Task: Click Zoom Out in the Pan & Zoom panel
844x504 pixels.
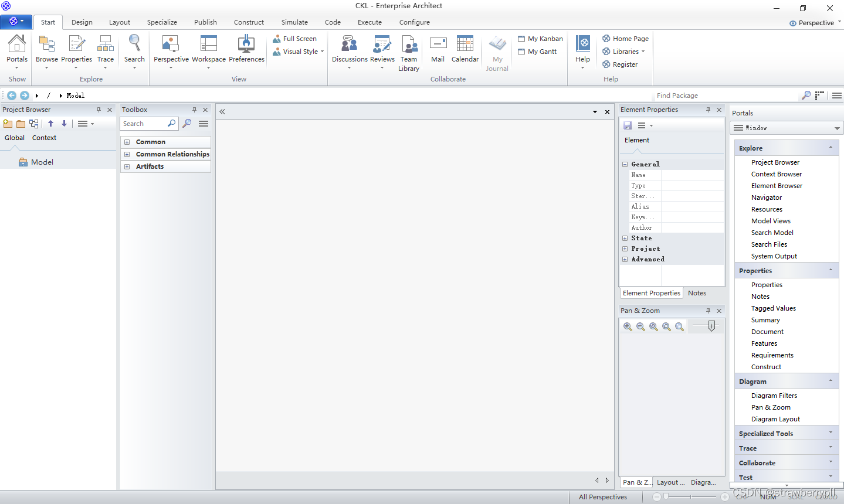Action: [640, 326]
